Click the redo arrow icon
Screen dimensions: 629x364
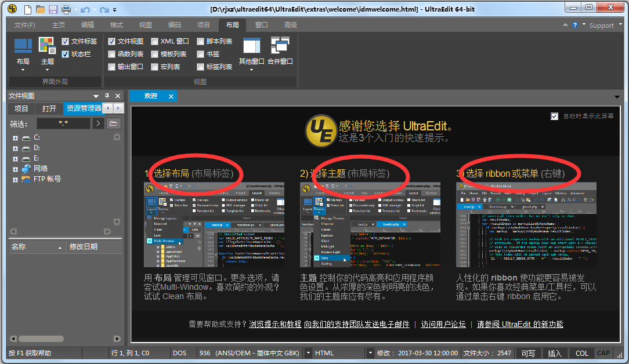point(104,9)
